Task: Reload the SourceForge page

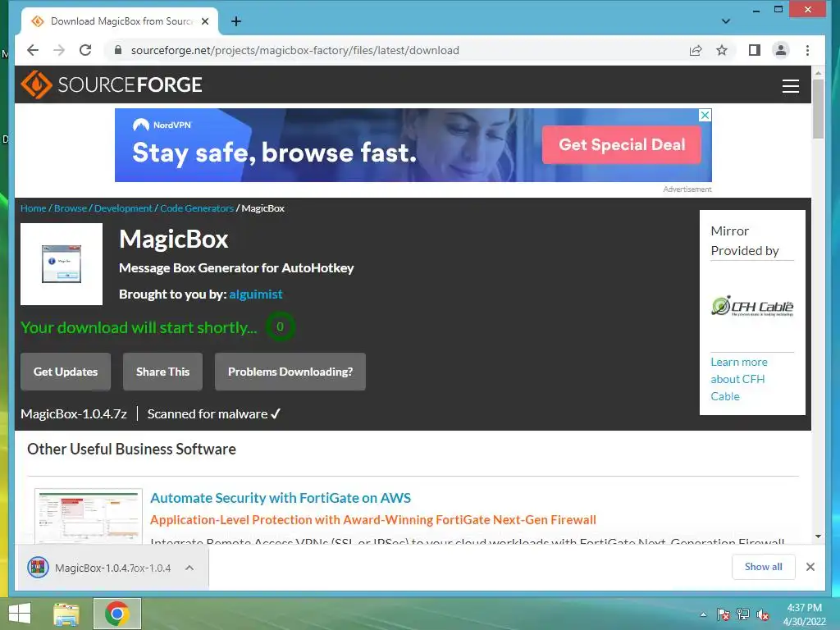Action: 85,50
